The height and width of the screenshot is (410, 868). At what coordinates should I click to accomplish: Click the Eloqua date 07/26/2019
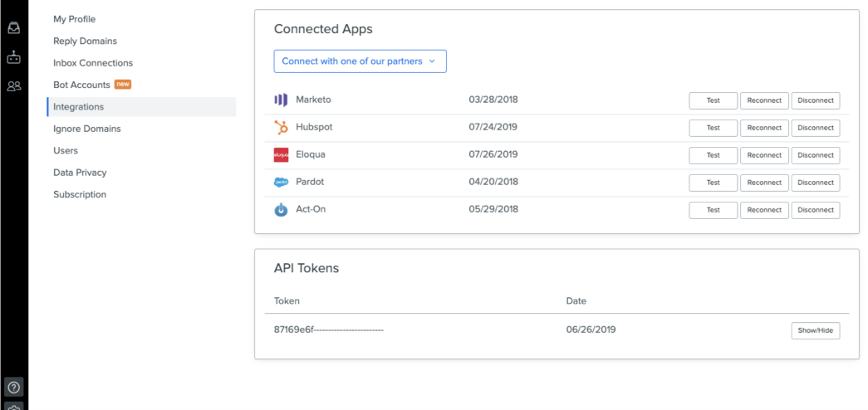493,154
